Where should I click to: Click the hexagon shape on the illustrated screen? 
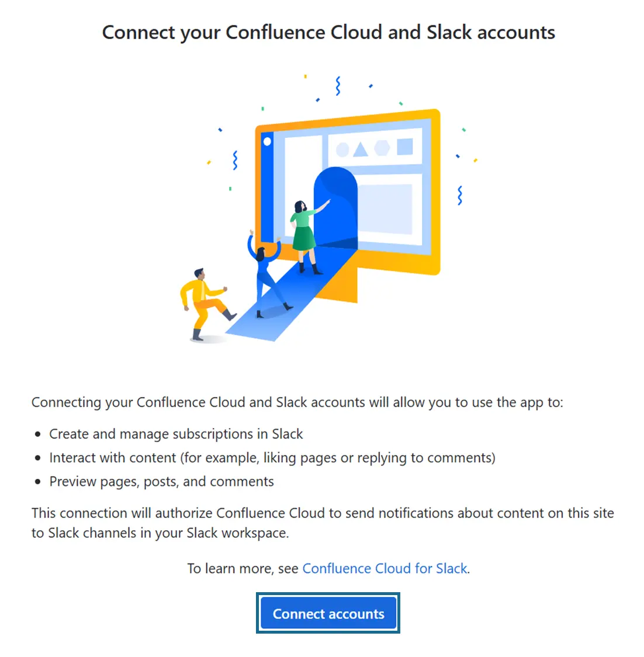(382, 148)
